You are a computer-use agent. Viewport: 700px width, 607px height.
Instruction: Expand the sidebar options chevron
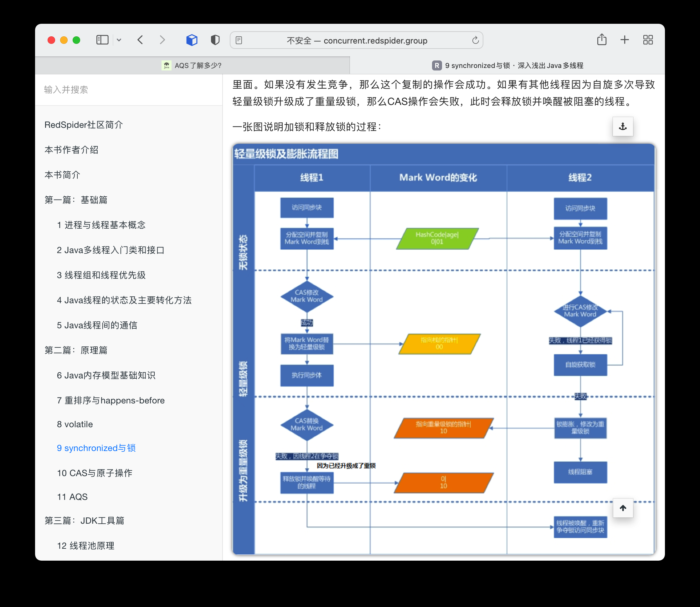[x=119, y=40]
